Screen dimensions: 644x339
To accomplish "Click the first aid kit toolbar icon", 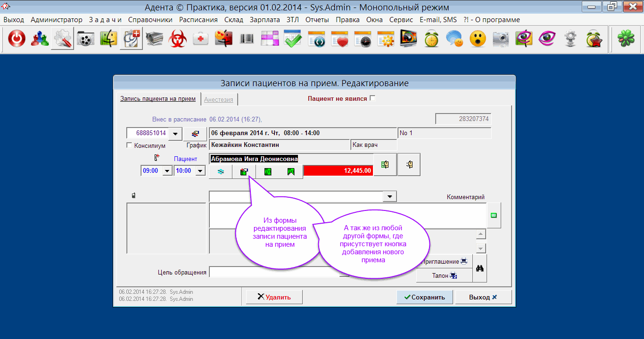I will [201, 39].
